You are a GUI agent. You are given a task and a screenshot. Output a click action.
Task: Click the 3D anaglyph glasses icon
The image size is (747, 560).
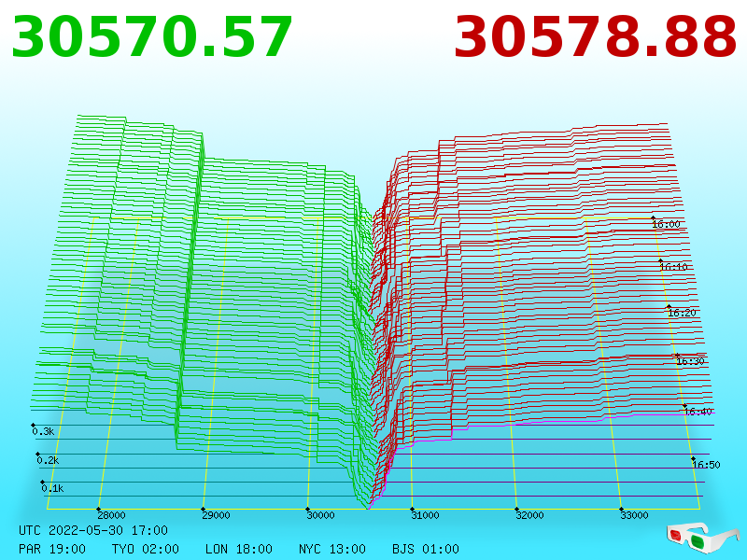click(702, 538)
